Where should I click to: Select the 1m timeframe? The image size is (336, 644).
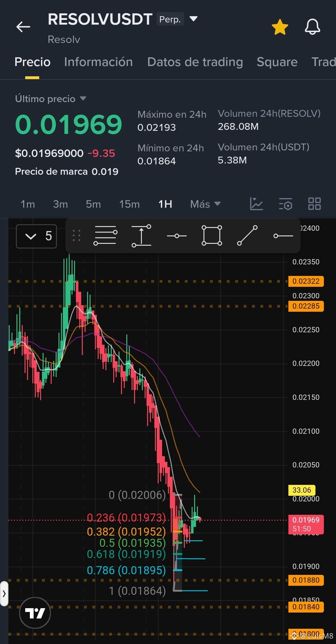point(28,204)
